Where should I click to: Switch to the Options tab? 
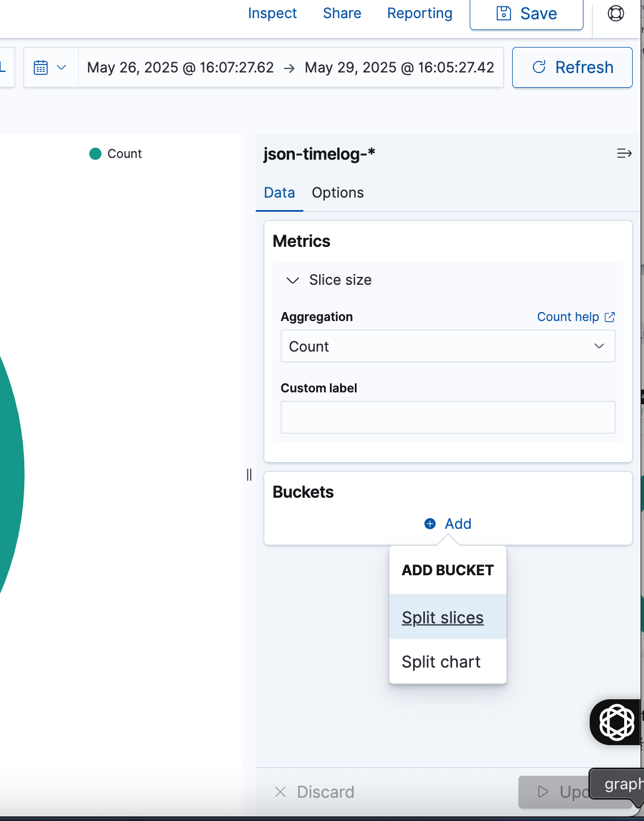(x=338, y=193)
